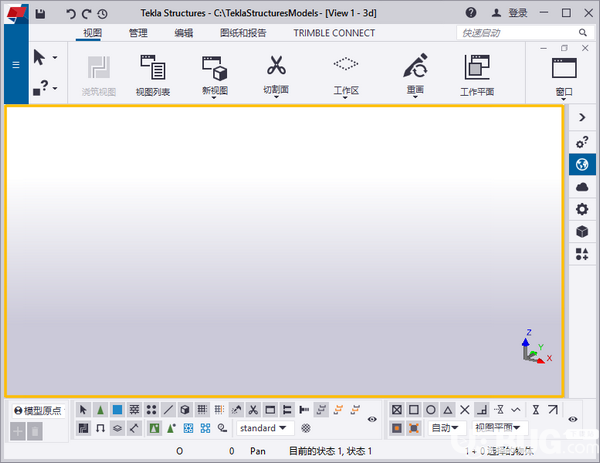Click the save icon in title bar
The height and width of the screenshot is (463, 600).
click(x=40, y=14)
